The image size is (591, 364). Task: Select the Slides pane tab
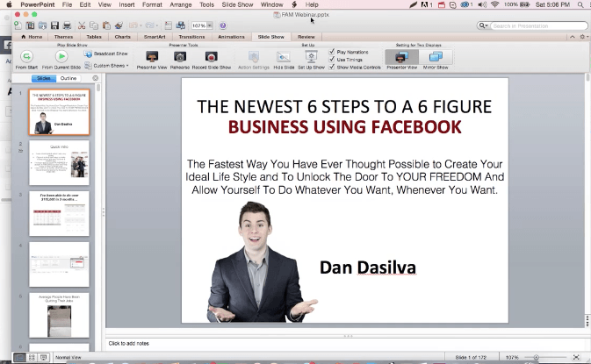pos(44,78)
